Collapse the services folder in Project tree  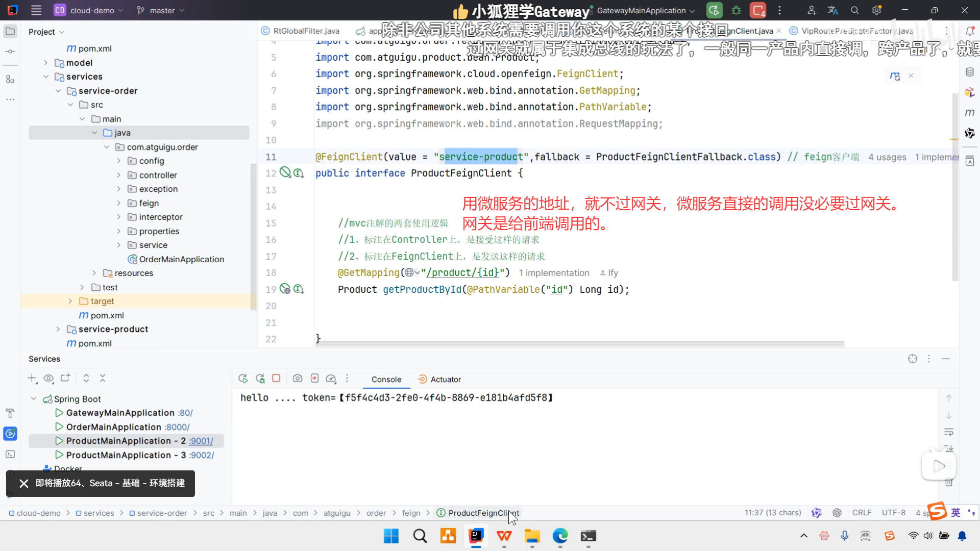click(46, 77)
